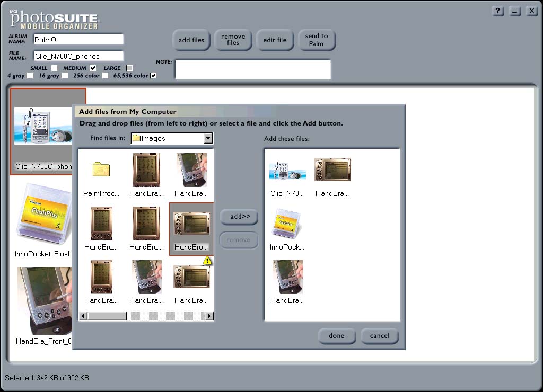This screenshot has height=392, width=543.
Task: Click the edit file button
Action: 275,40
